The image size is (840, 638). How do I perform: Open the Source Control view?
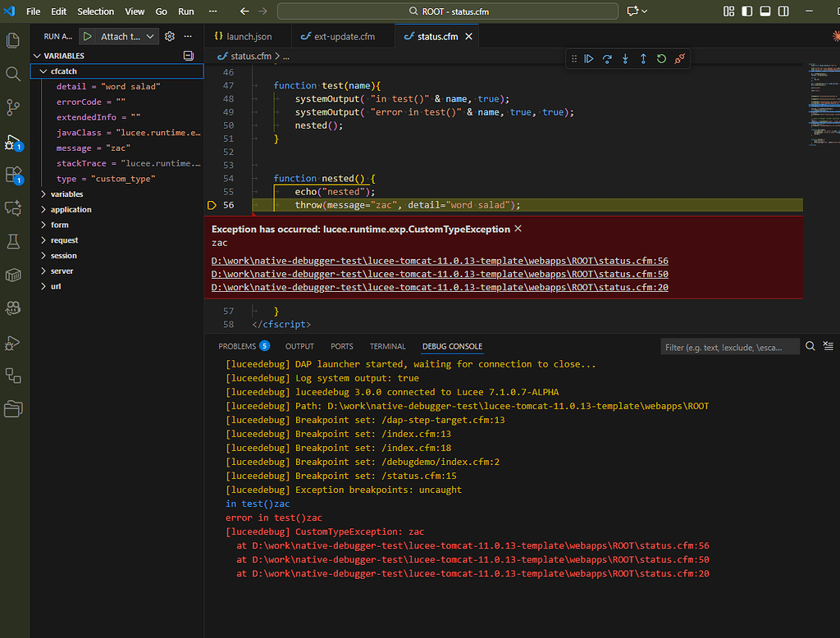[x=13, y=107]
